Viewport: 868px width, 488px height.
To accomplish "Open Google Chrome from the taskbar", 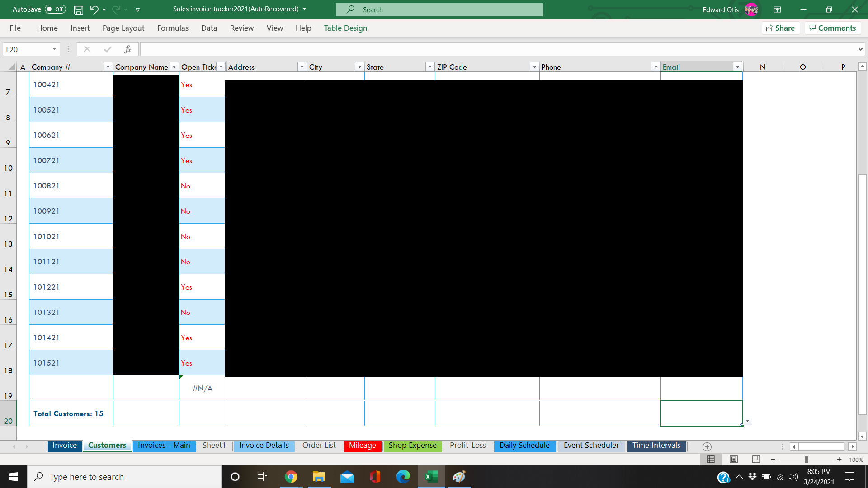I will click(x=291, y=477).
